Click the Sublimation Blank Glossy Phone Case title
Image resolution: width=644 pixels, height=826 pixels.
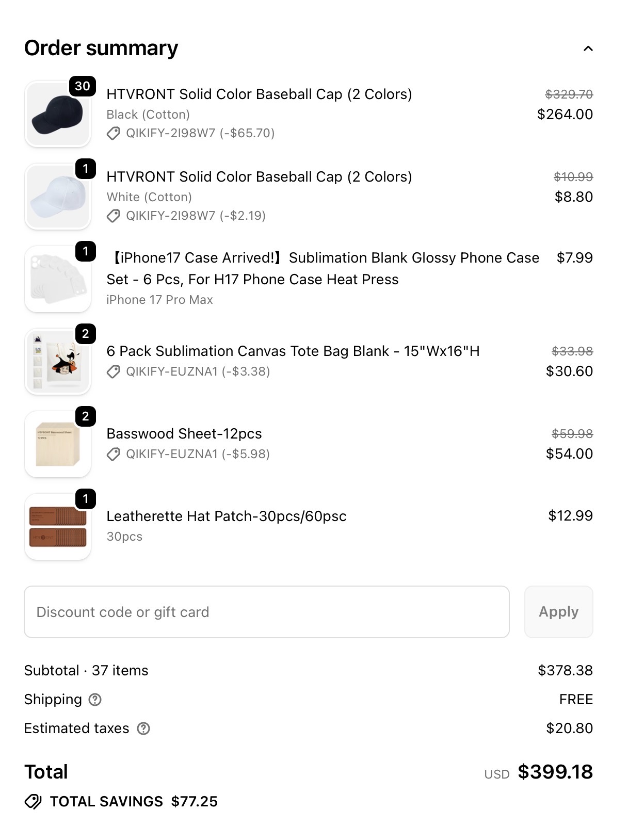point(323,268)
